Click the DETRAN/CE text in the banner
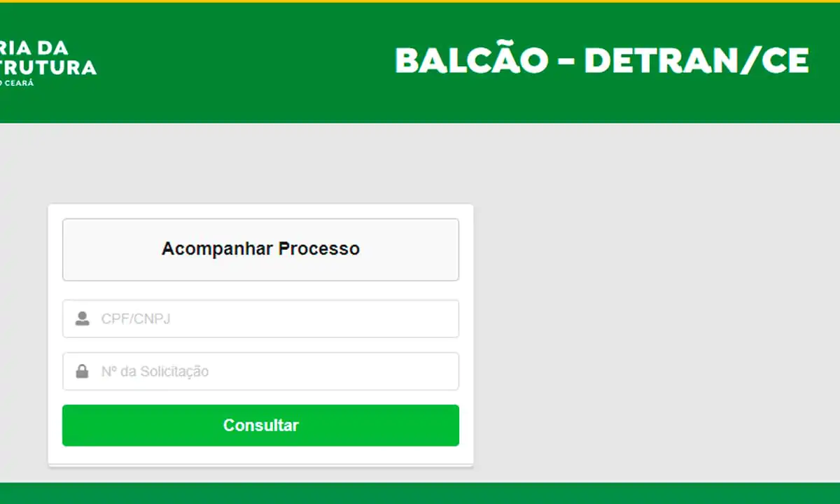This screenshot has width=840, height=504. point(696,61)
